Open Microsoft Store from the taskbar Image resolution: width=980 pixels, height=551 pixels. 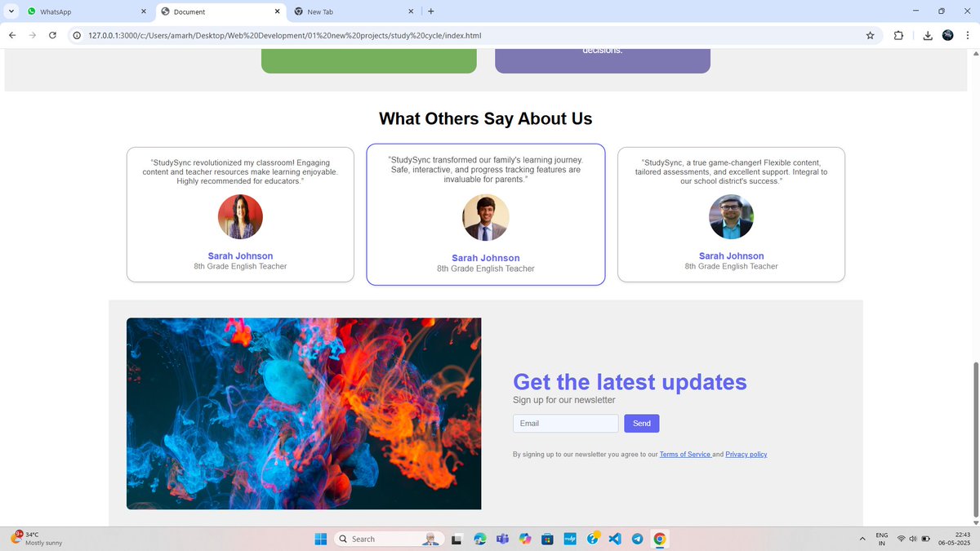(x=548, y=539)
